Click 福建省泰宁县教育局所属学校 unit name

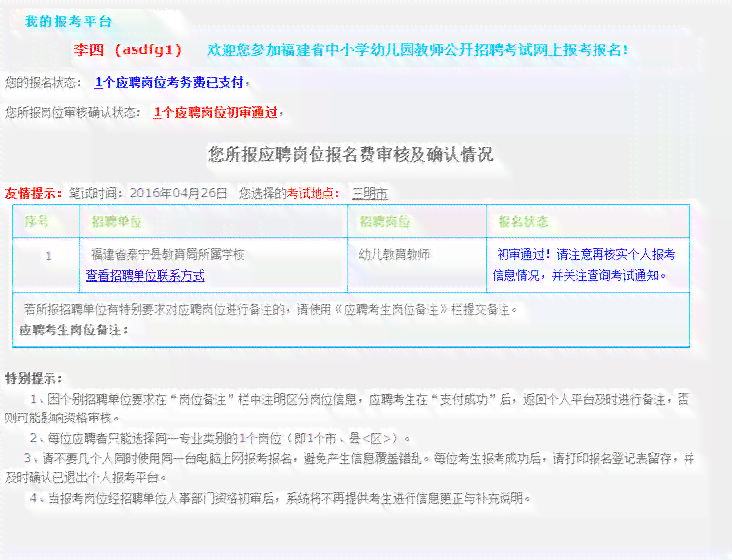[167, 255]
